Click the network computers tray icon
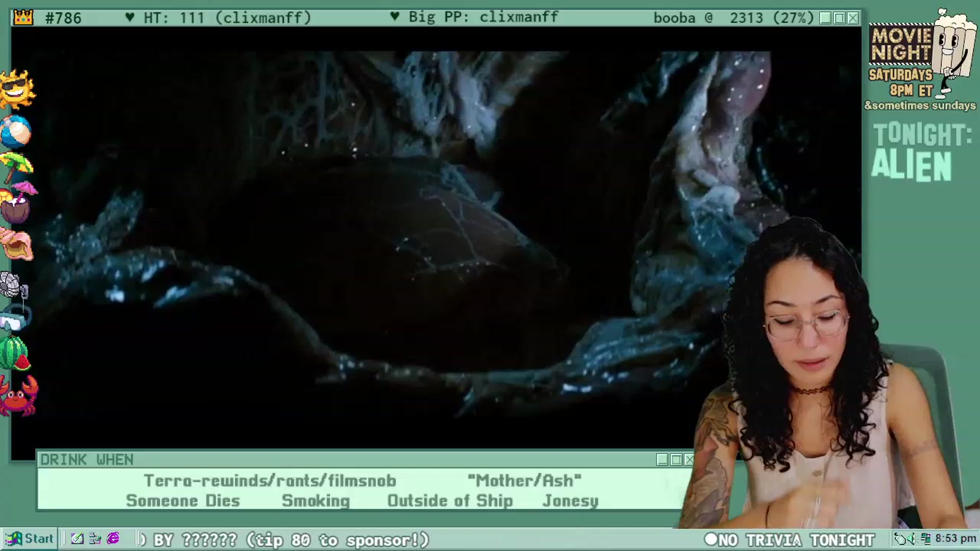Image resolution: width=980 pixels, height=551 pixels. pos(925,539)
